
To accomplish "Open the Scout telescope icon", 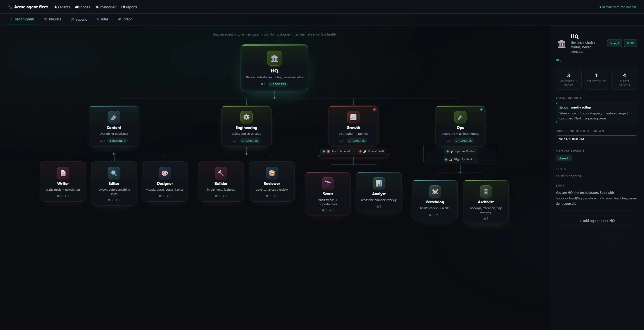I will click(x=328, y=183).
